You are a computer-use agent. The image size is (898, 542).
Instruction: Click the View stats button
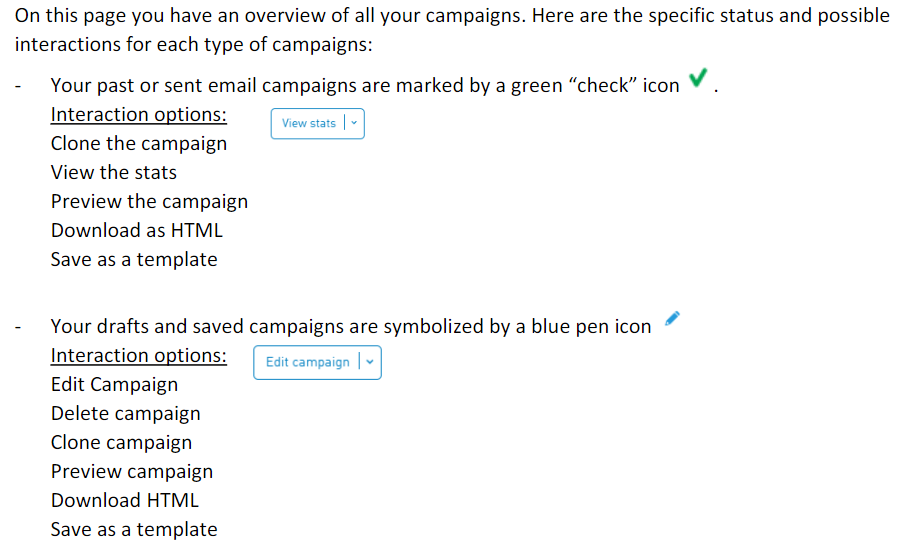(309, 123)
